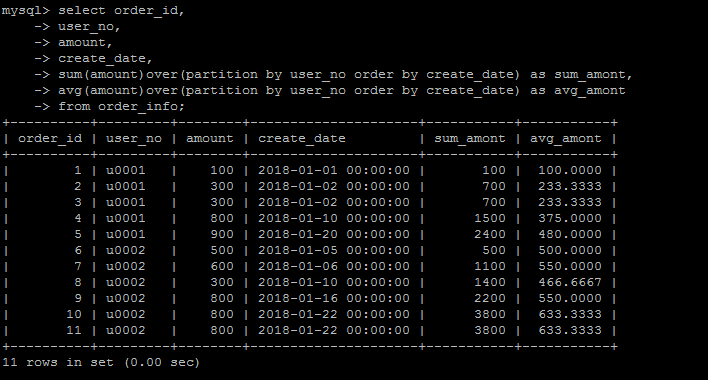Viewport: 708px width, 380px height.
Task: Click the 900 amount cell
Action: click(222, 234)
